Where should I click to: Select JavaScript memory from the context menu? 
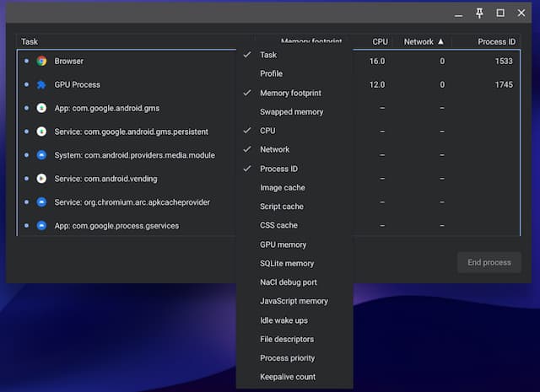point(294,301)
